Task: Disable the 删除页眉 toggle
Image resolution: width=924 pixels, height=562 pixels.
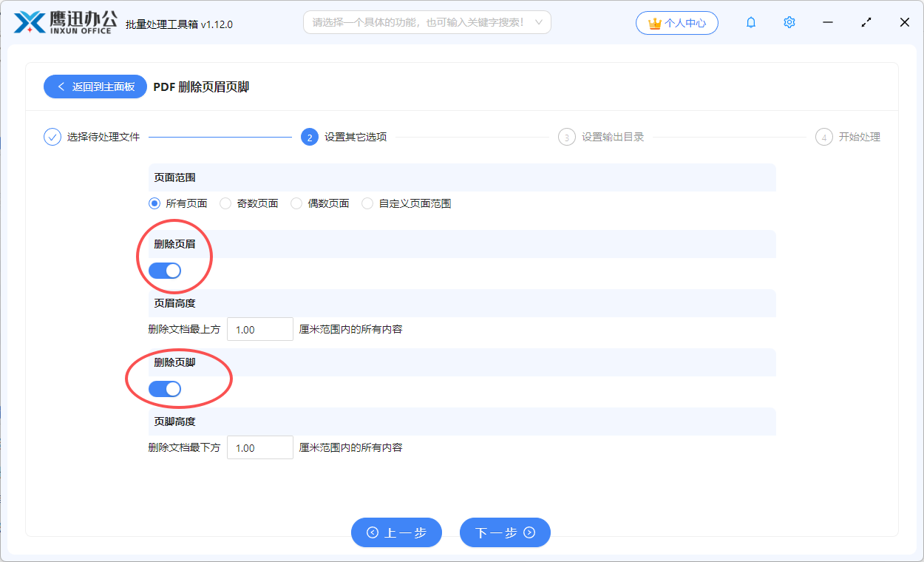Action: coord(164,270)
